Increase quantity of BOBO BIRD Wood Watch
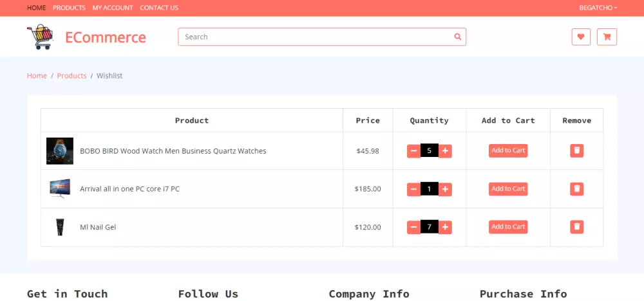Image resolution: width=644 pixels, height=301 pixels. tap(445, 151)
